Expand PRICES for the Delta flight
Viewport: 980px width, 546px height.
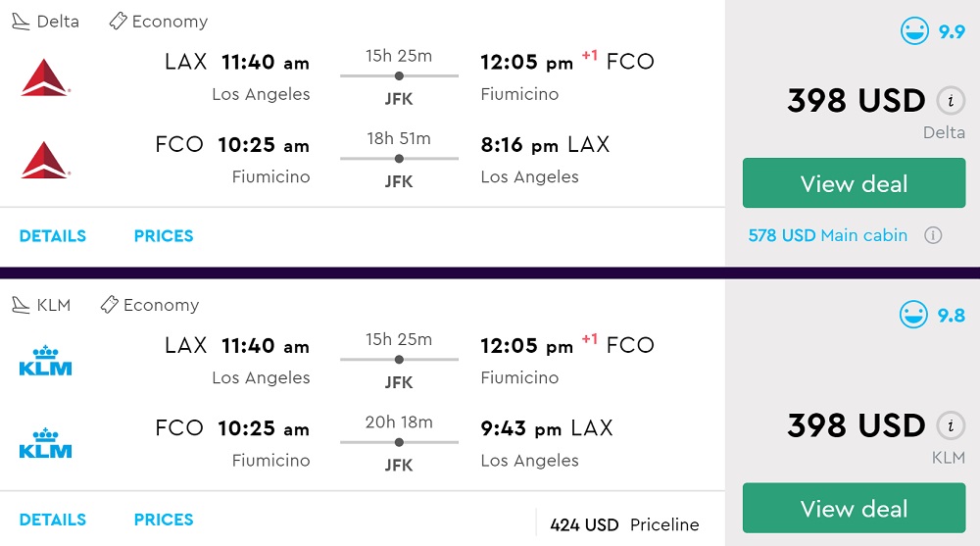pyautogui.click(x=164, y=236)
